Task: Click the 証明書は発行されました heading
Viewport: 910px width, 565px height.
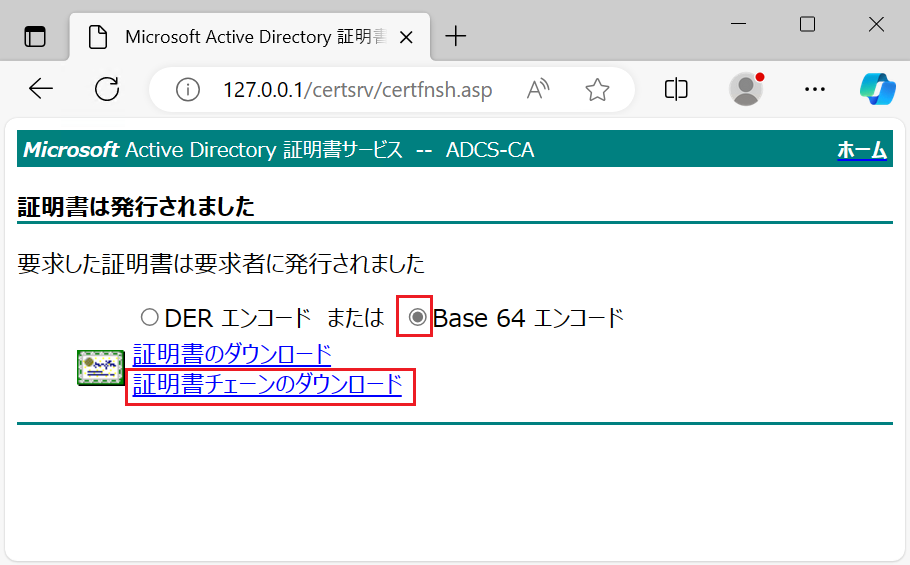Action: (136, 207)
